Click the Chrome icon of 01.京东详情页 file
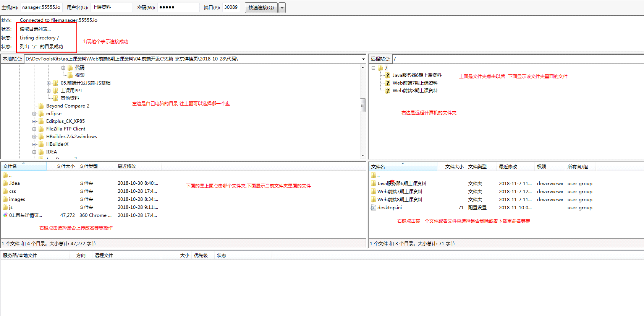 5,215
